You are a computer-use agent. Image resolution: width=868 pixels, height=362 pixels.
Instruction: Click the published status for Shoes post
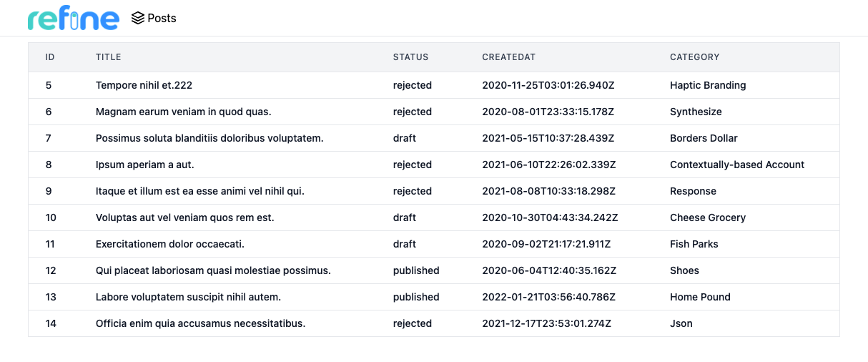(416, 270)
